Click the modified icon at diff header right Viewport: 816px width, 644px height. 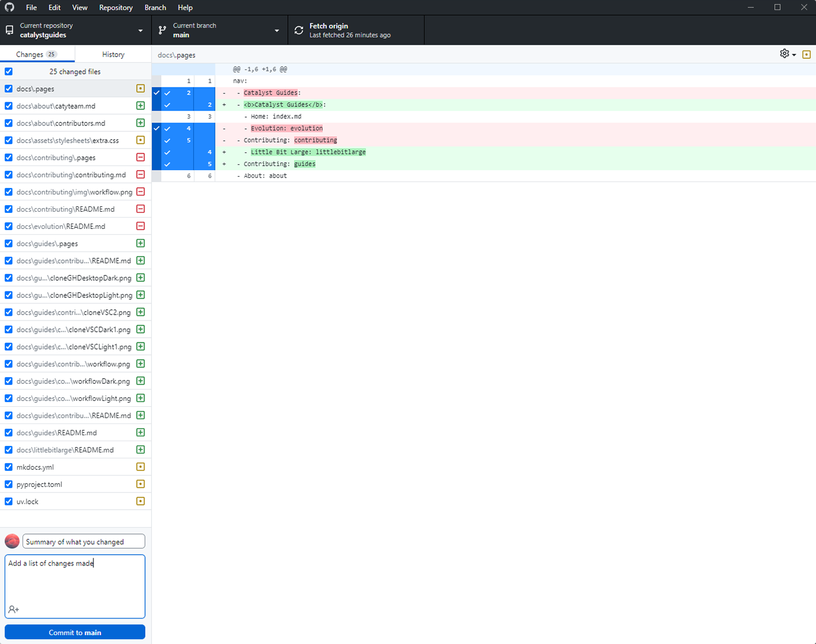pyautogui.click(x=806, y=55)
